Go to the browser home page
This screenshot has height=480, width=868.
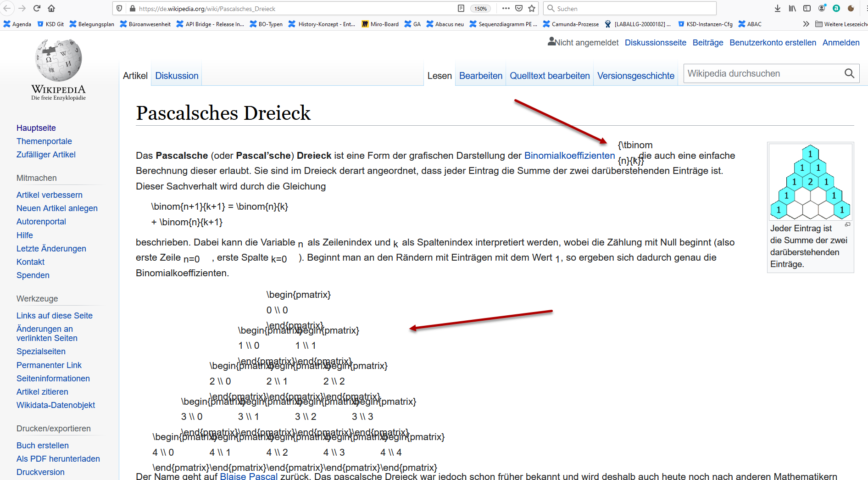51,8
